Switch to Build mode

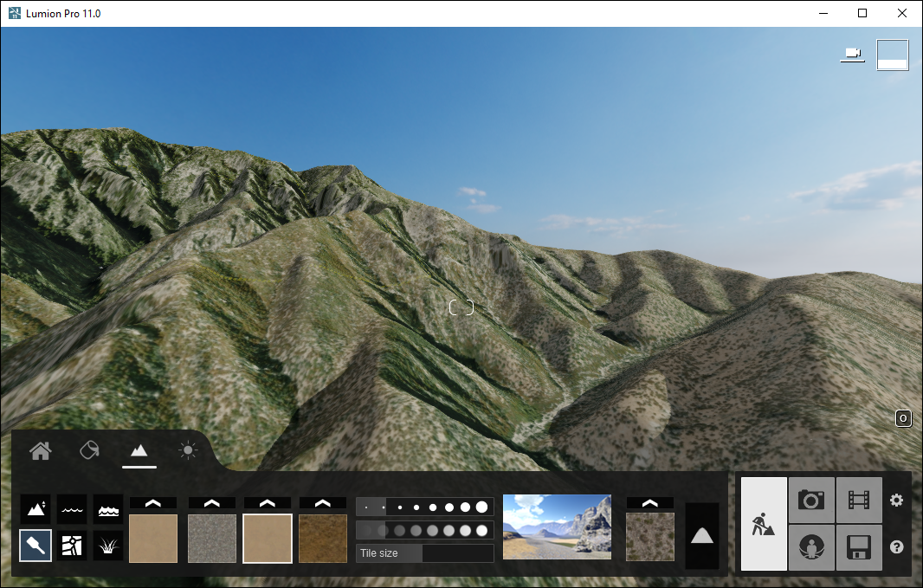[764, 524]
